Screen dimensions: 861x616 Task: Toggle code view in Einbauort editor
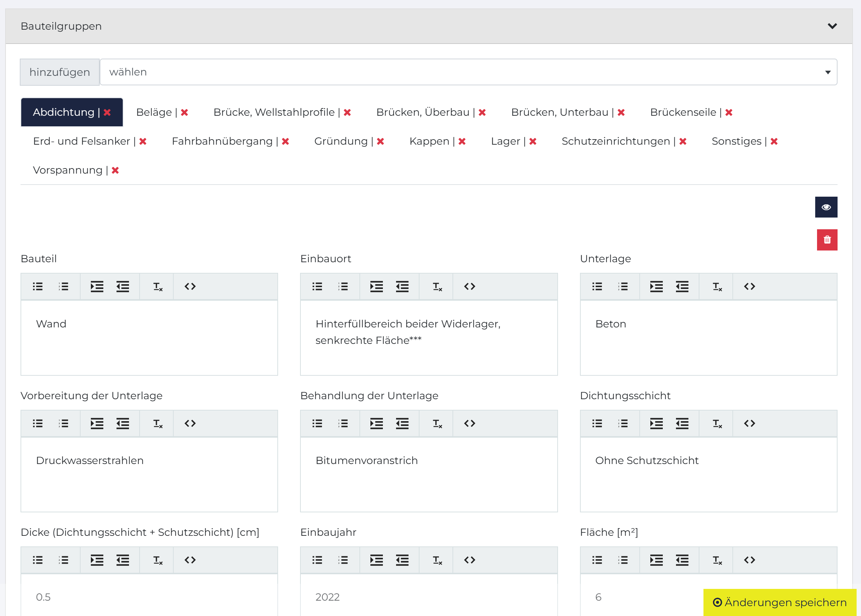(470, 286)
